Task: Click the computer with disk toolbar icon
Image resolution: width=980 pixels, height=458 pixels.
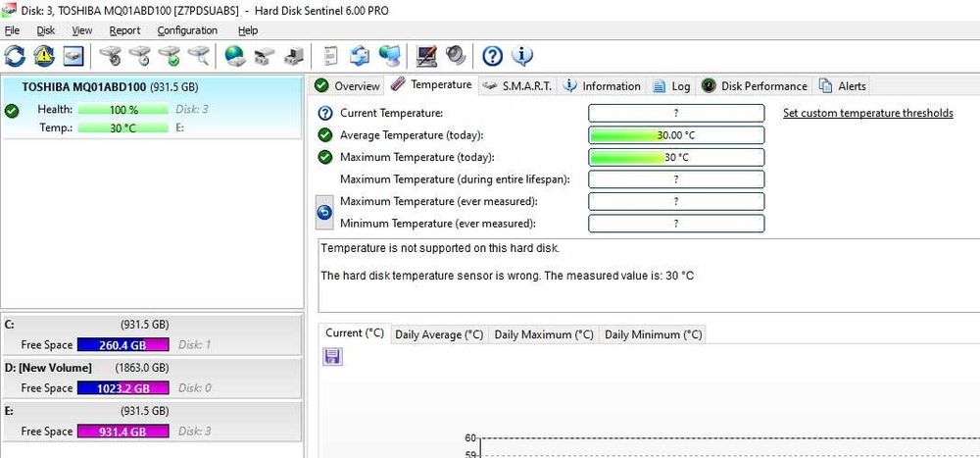Action: coord(294,56)
